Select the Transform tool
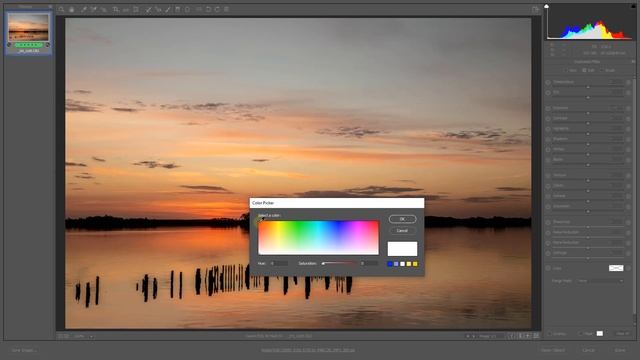The width and height of the screenshot is (640, 360). click(136, 9)
